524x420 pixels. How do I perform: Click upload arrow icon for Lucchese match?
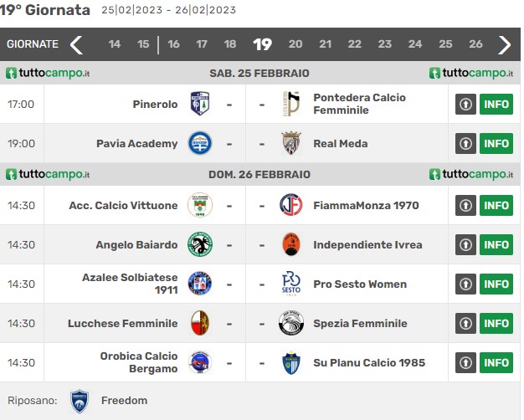click(x=465, y=324)
